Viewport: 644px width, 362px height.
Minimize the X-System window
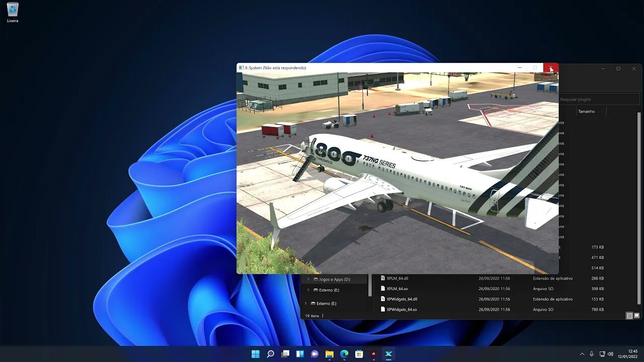click(x=520, y=68)
